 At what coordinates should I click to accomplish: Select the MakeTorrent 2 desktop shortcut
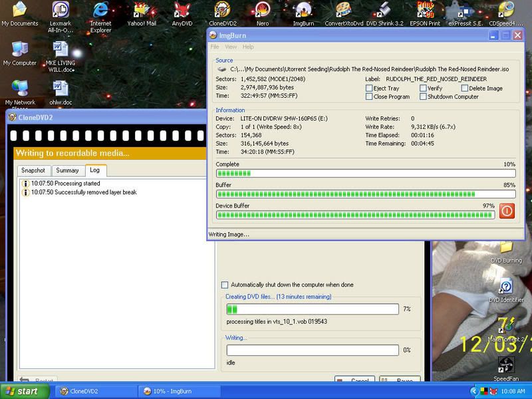pos(506,330)
